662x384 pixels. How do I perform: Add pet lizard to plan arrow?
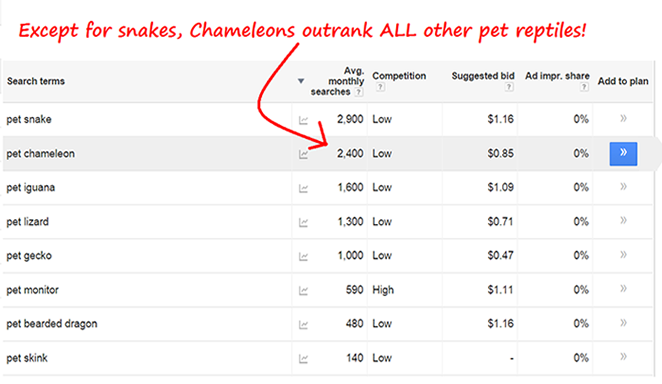pyautogui.click(x=623, y=220)
